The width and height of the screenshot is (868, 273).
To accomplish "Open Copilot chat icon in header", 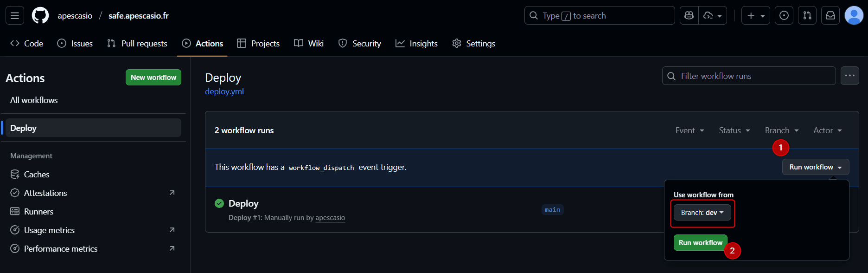I will point(689,16).
